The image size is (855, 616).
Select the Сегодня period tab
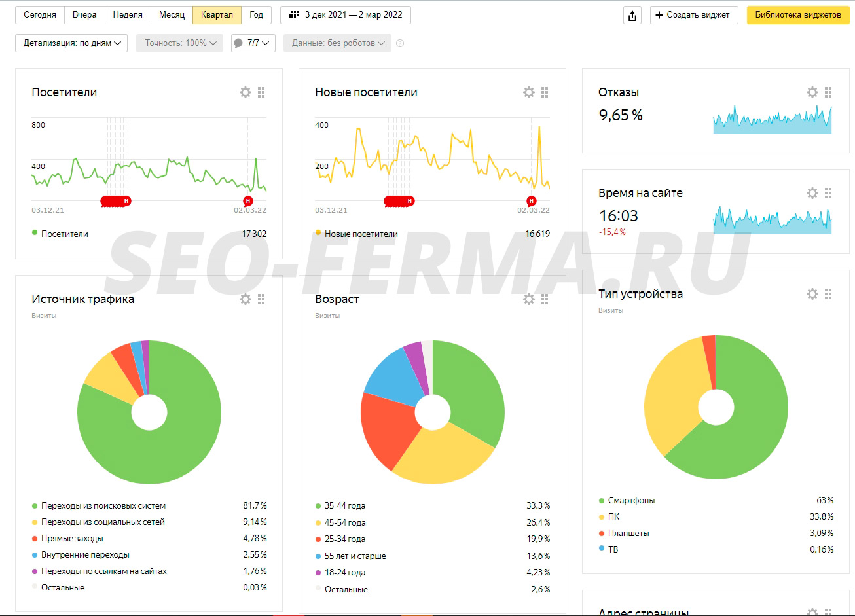[x=40, y=14]
